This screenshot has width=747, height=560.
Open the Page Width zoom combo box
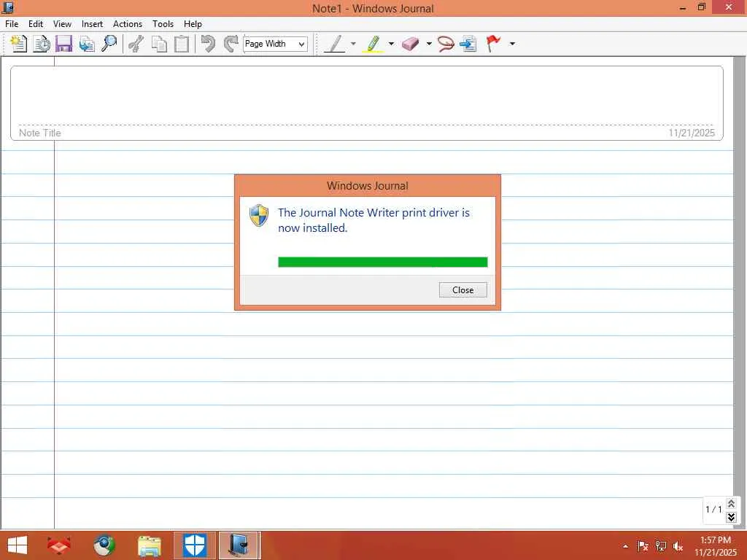pos(275,44)
